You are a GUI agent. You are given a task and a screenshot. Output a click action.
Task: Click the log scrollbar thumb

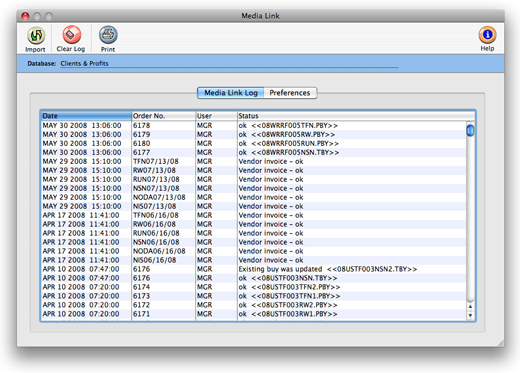(470, 130)
